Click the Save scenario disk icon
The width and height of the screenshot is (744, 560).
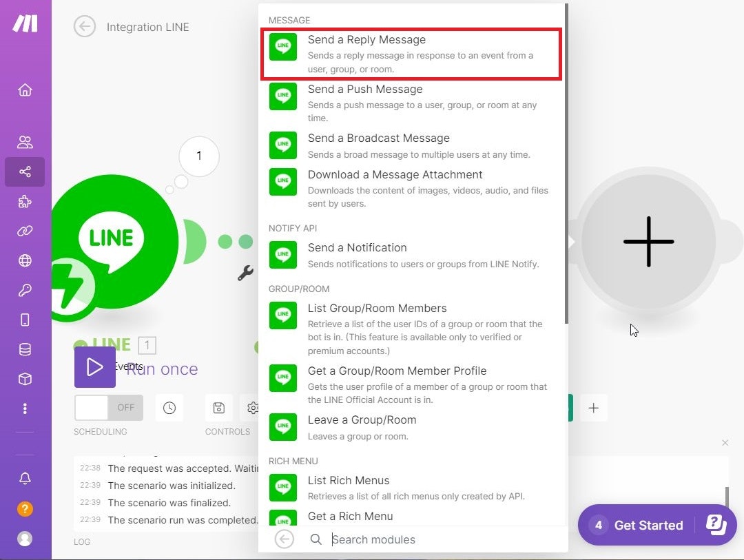219,408
